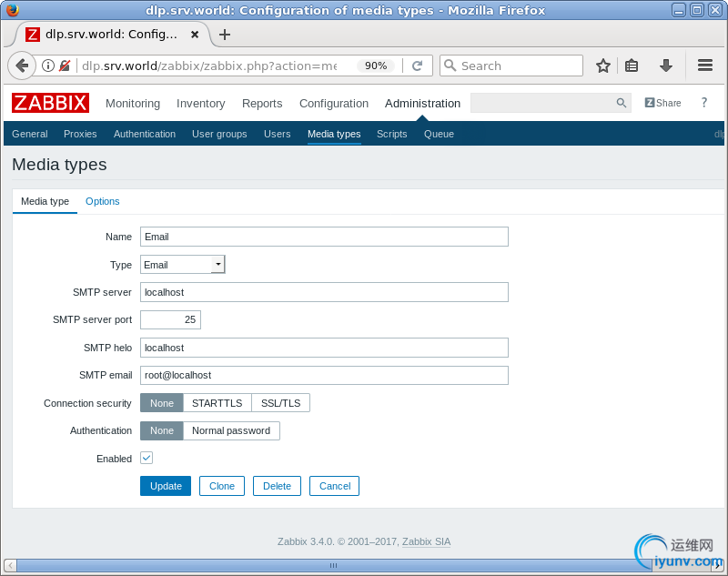Open Reports menu
Screen dimensions: 728x576
pyautogui.click(x=262, y=104)
